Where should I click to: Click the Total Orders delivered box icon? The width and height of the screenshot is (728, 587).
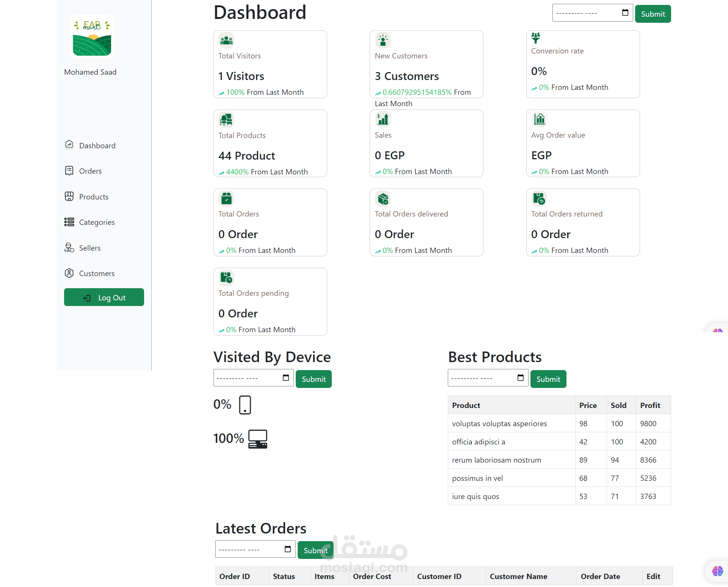pyautogui.click(x=383, y=198)
